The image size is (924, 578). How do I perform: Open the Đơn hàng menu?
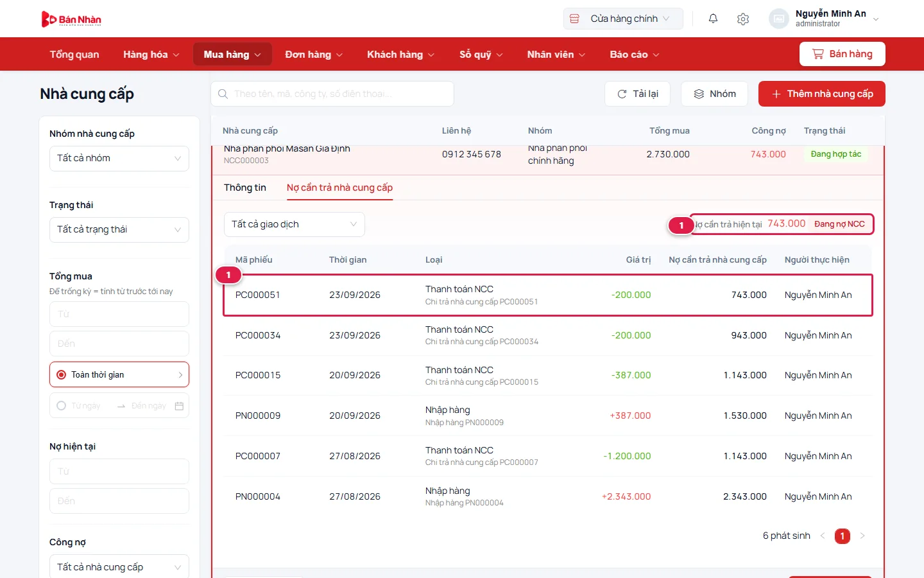(x=314, y=55)
